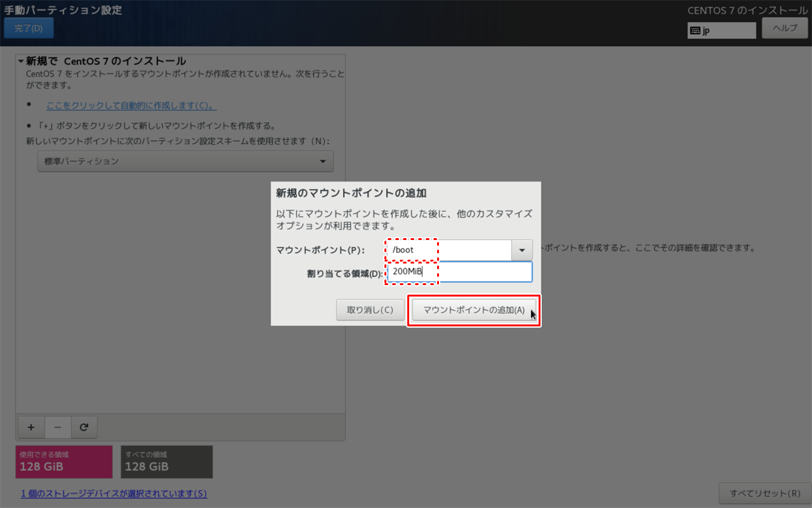Select the 新規で CentOS 7 のインストール header
This screenshot has height=508, width=812.
pos(95,60)
